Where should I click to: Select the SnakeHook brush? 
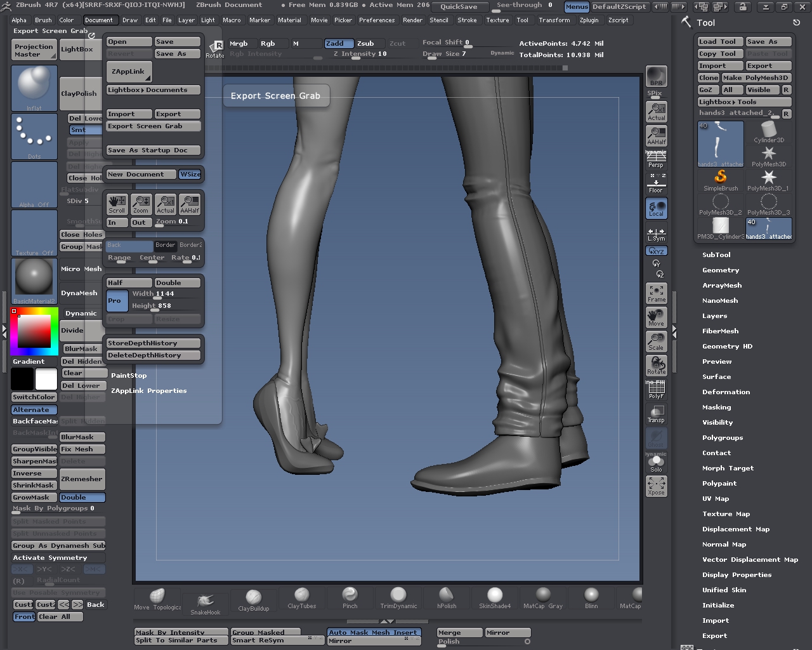pos(206,604)
